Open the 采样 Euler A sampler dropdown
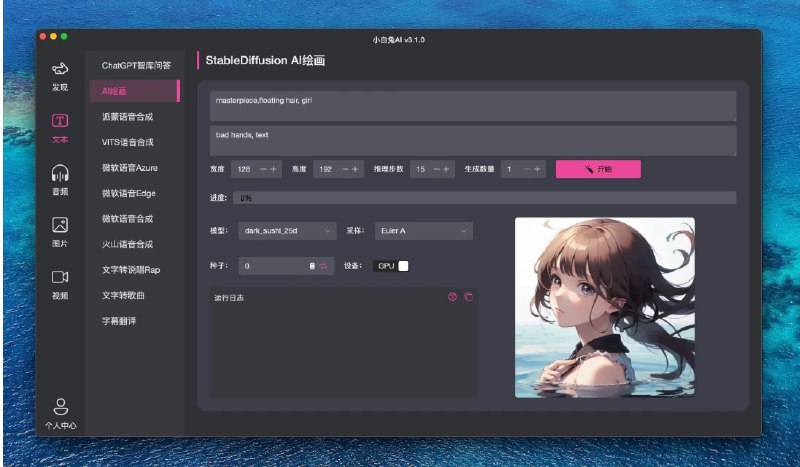The image size is (800, 467). (x=423, y=231)
